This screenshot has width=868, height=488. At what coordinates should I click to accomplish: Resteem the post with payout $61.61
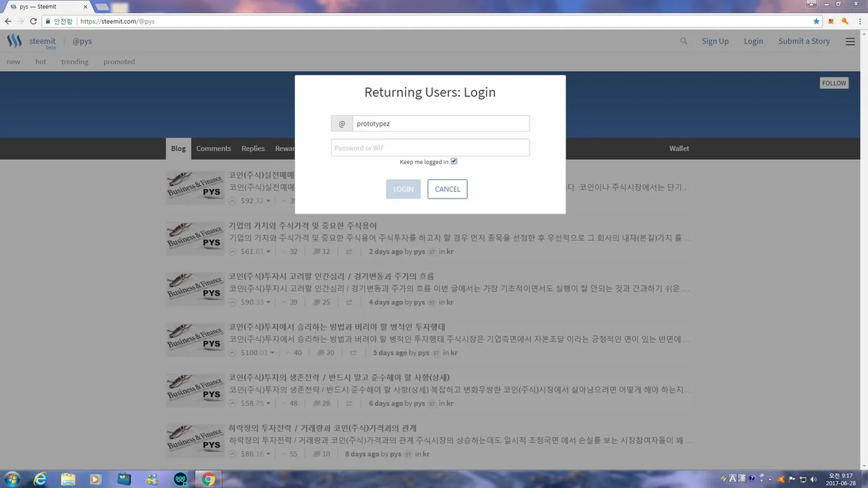coord(349,251)
